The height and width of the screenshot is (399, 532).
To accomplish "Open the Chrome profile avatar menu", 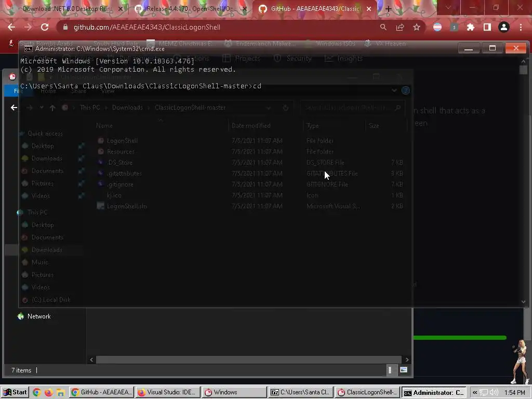I will point(504,27).
